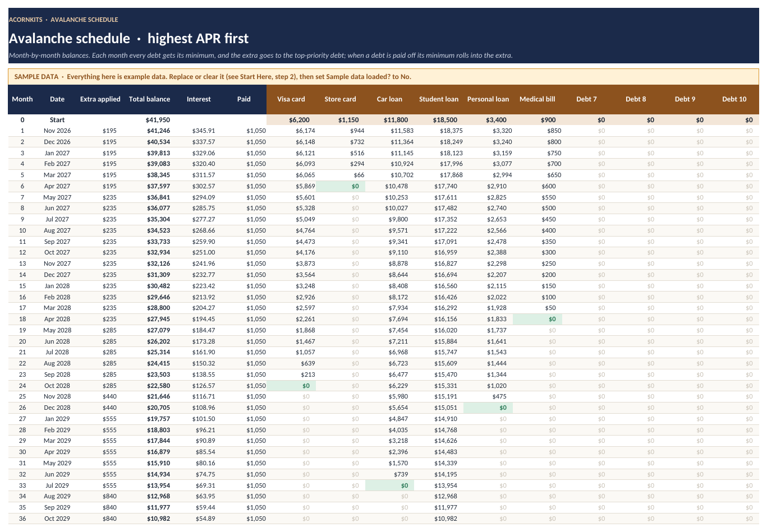
Task: Click the green $0 Visa card payoff cell
Action: pos(291,386)
